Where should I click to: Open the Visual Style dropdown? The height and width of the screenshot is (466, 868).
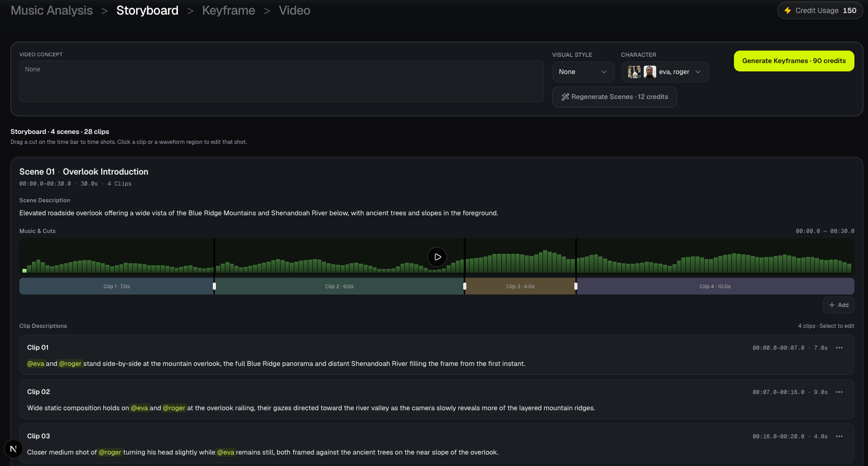[583, 72]
